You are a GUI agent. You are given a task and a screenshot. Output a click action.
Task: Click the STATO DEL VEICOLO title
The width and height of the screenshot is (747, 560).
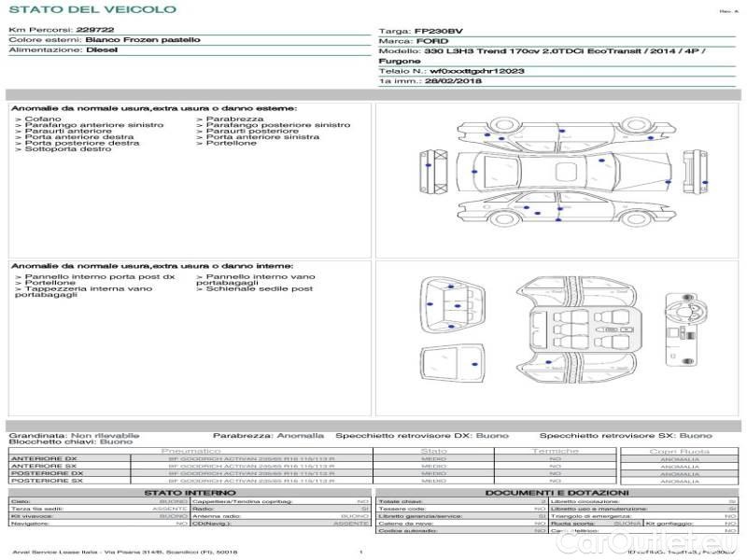tap(92, 9)
